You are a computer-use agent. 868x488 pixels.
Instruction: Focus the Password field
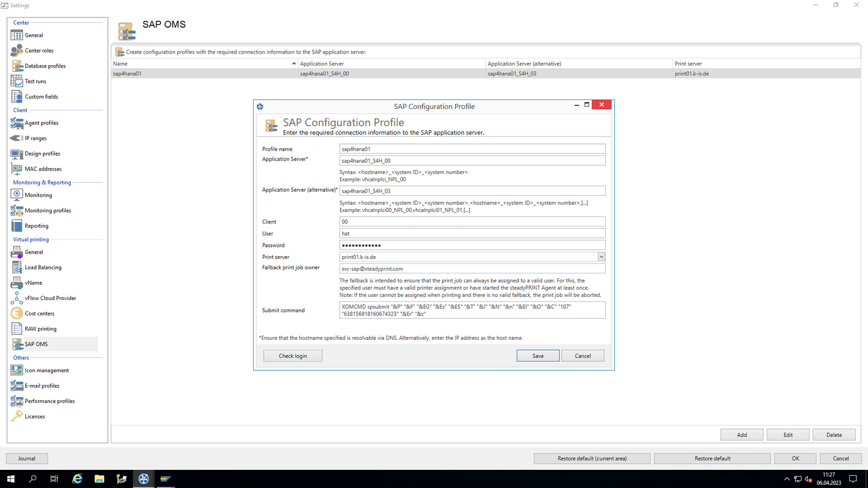coord(473,245)
